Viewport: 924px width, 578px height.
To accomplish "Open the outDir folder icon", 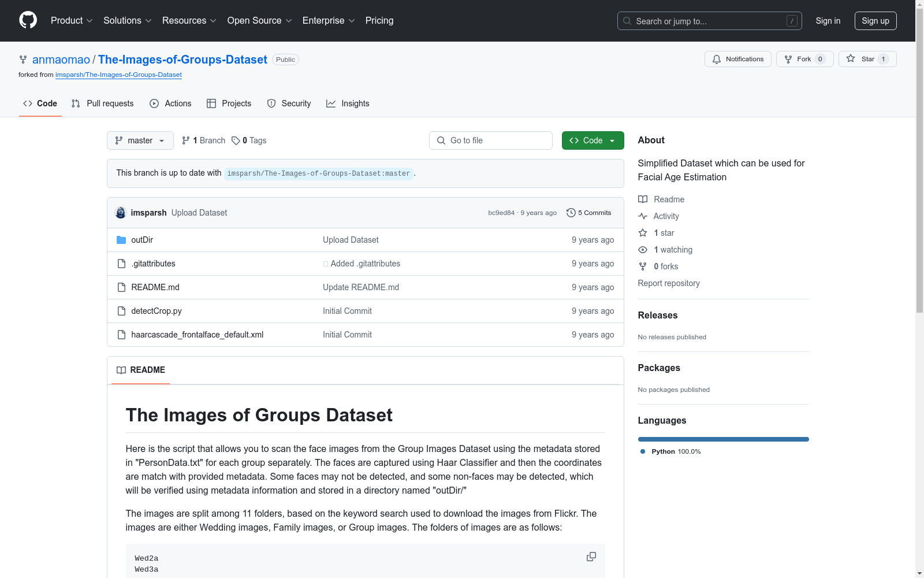I will (121, 240).
